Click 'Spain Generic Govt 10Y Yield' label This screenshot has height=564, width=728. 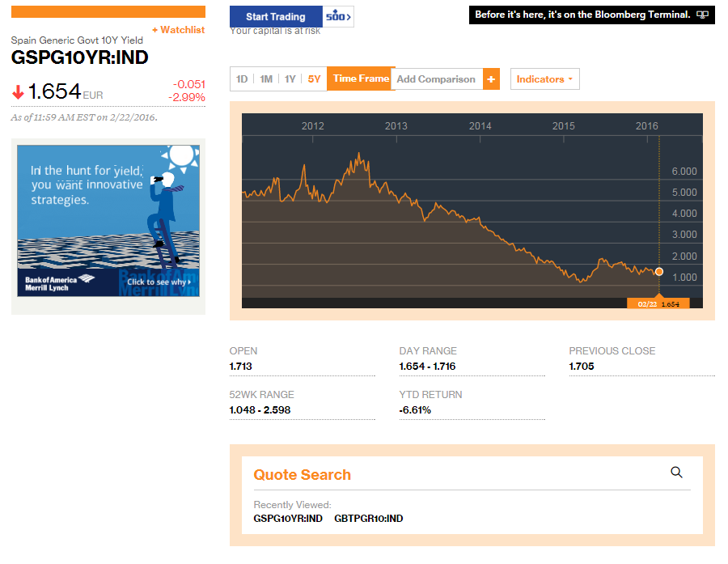point(77,40)
